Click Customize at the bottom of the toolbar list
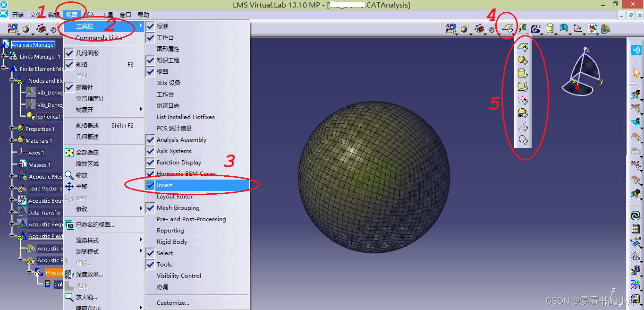 point(173,301)
